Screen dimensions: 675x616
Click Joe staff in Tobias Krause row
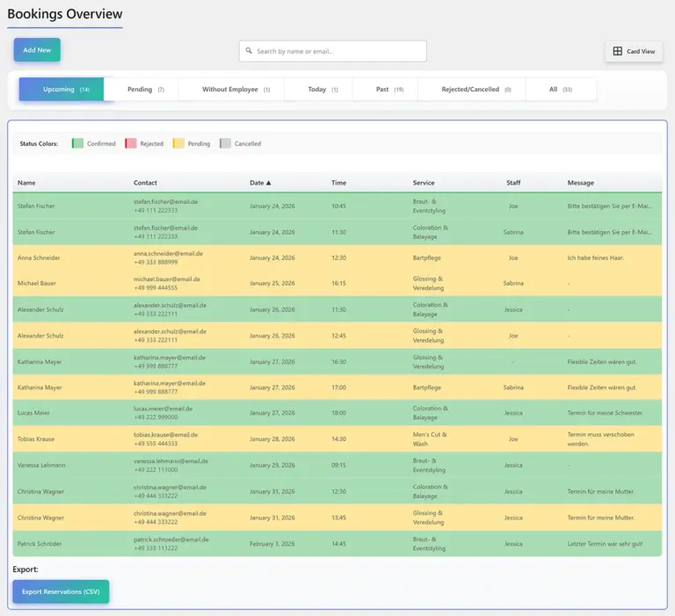pyautogui.click(x=513, y=439)
